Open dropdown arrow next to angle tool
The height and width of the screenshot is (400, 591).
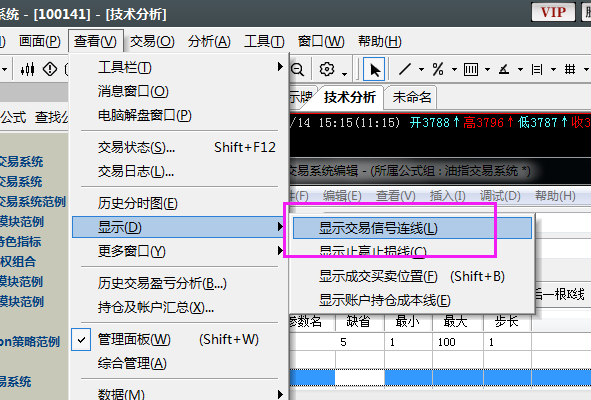(x=521, y=70)
